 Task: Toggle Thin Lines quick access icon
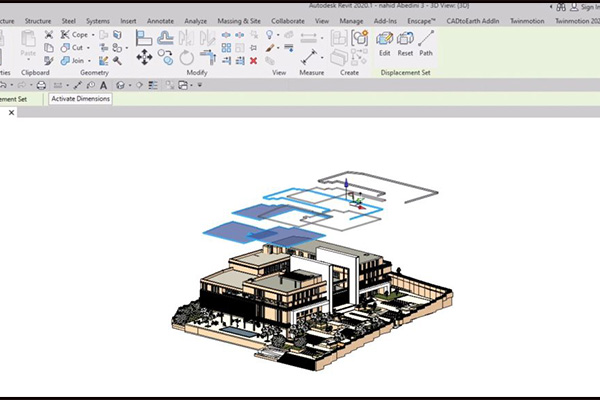[153, 85]
